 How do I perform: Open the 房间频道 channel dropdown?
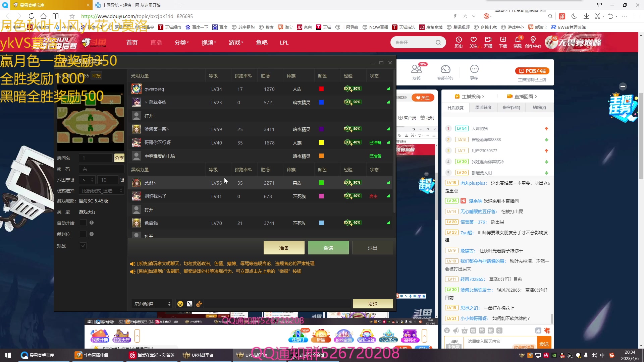tap(152, 304)
